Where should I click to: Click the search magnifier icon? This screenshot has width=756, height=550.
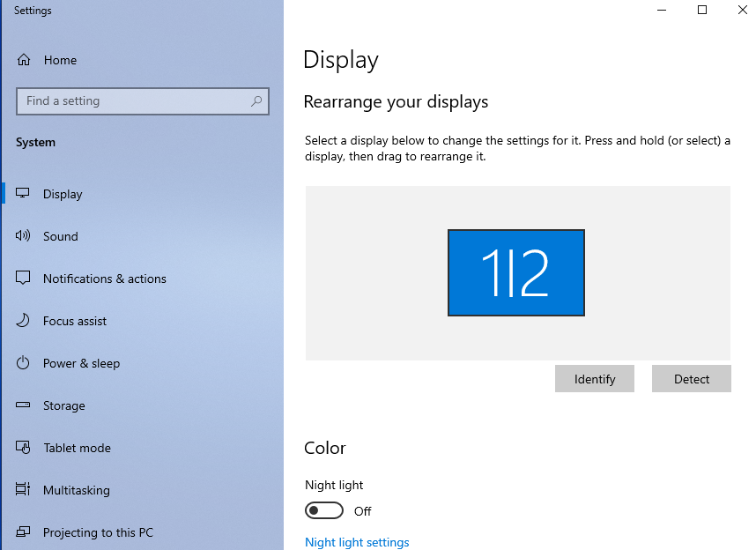(256, 101)
